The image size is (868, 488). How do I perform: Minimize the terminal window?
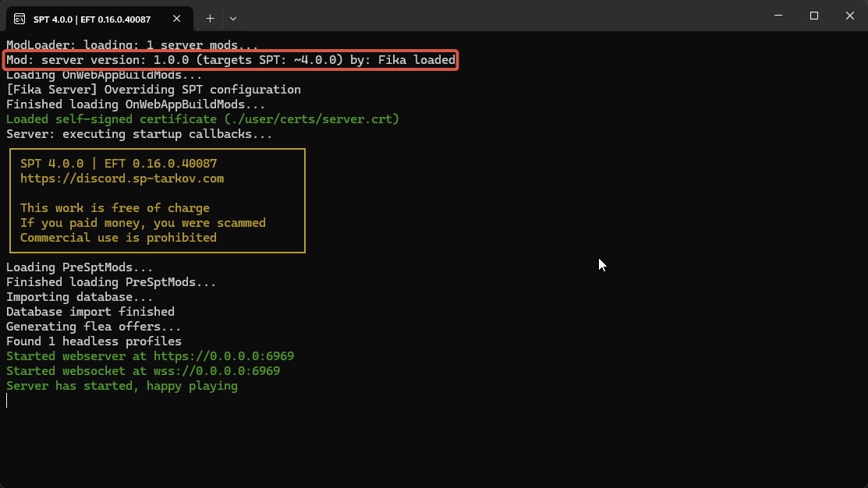(x=778, y=16)
